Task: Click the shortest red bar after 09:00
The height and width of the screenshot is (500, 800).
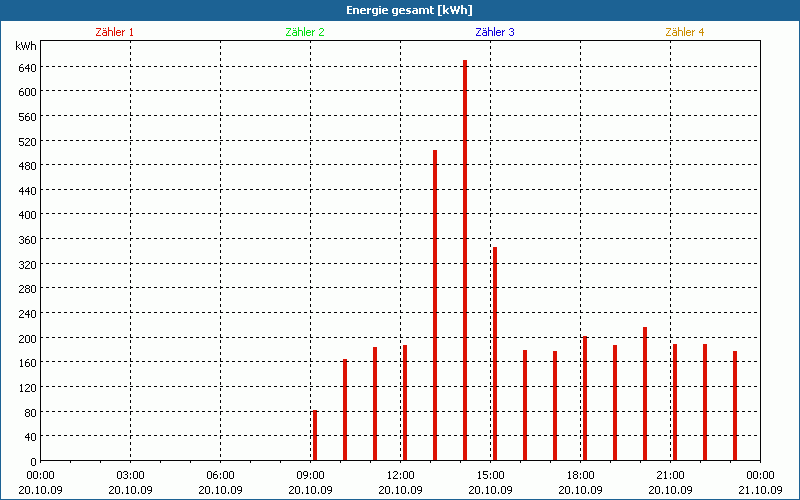Action: point(315,435)
